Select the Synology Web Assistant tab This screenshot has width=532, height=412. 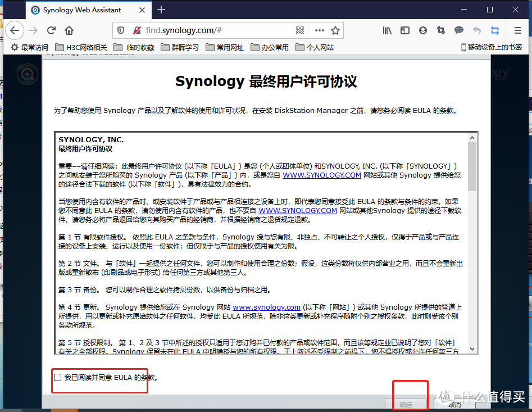tap(84, 10)
